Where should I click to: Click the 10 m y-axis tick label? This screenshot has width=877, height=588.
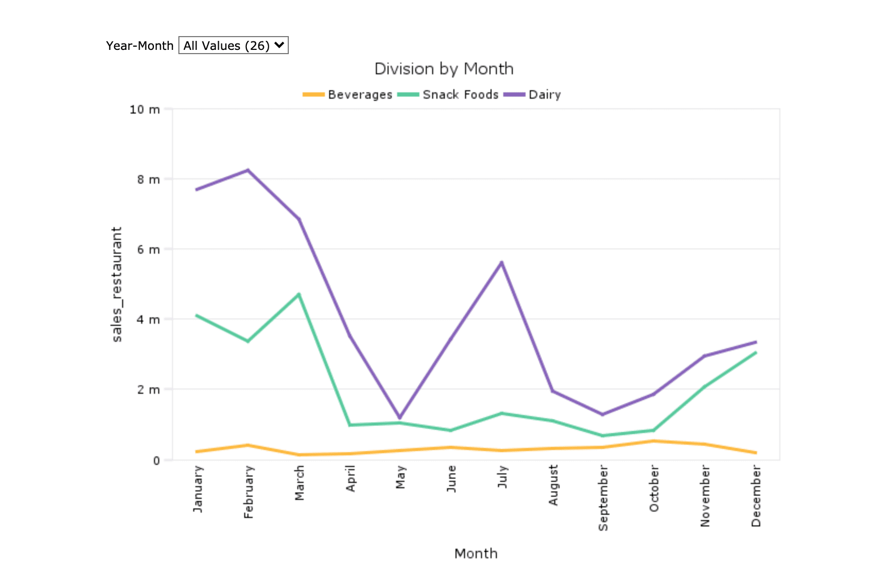(x=144, y=109)
